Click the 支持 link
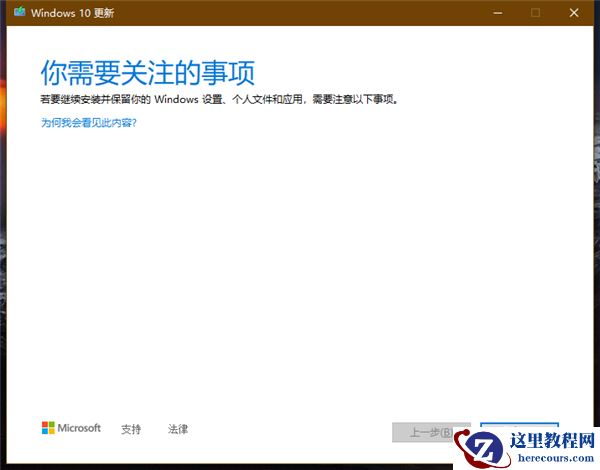This screenshot has width=600, height=470. point(131,429)
